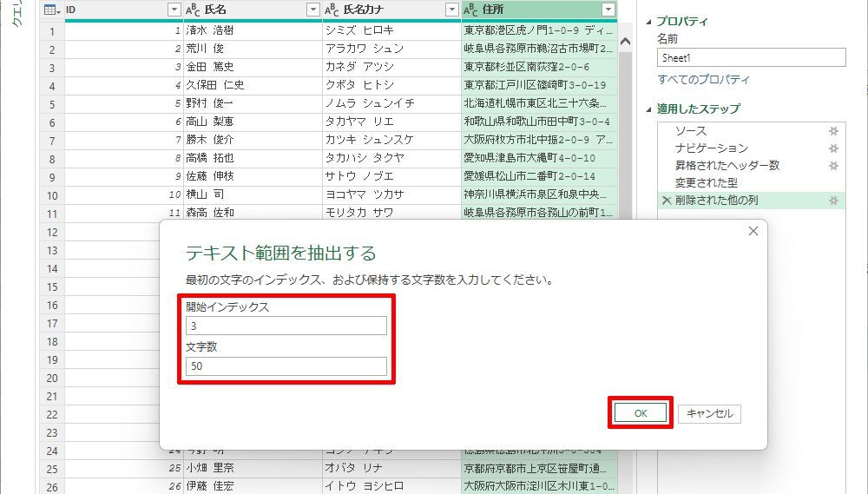Open settings gear for 昇格されたヘッダー数 step
This screenshot has width=868, height=494.
point(833,166)
